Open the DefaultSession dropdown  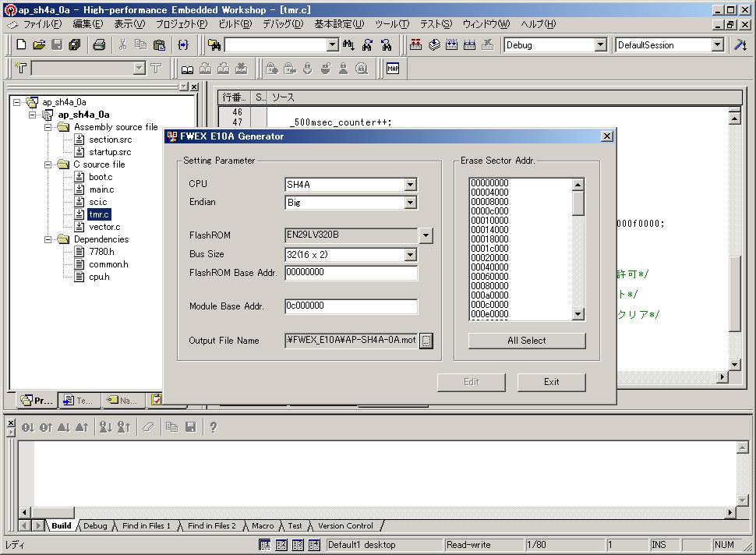pyautogui.click(x=718, y=45)
